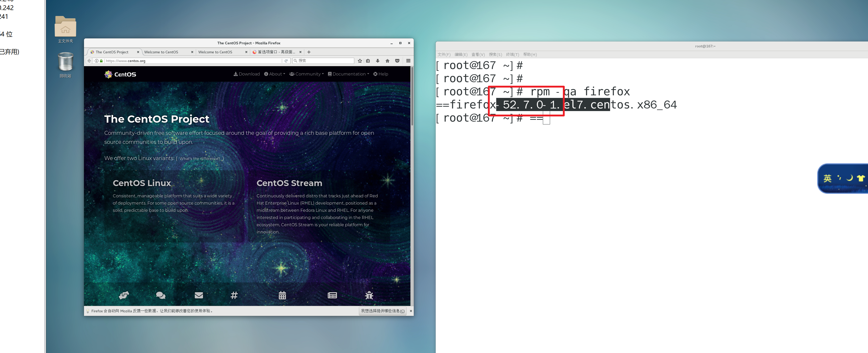Expand the Documentation dropdown on CentOS navbar
The width and height of the screenshot is (868, 353).
point(348,74)
